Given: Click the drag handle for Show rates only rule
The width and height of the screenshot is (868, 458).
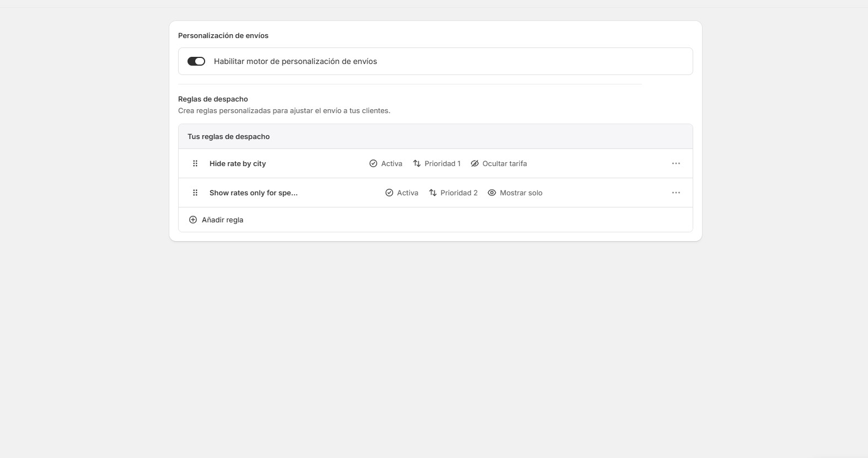Looking at the screenshot, I should click(x=195, y=193).
